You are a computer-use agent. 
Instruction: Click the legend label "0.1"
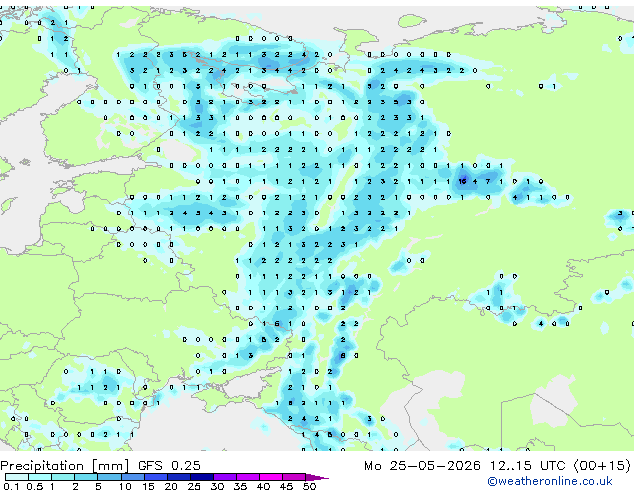(11, 486)
